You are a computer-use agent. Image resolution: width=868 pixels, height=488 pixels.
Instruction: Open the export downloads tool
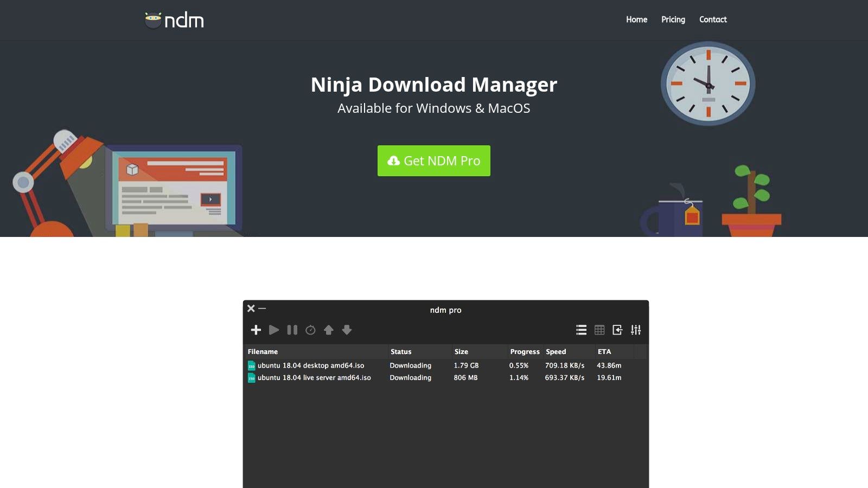point(617,330)
